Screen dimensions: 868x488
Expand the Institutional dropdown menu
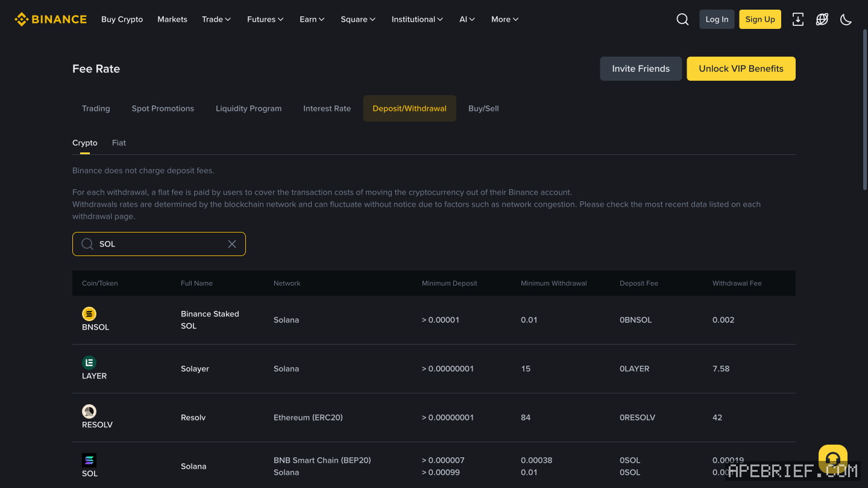point(417,19)
